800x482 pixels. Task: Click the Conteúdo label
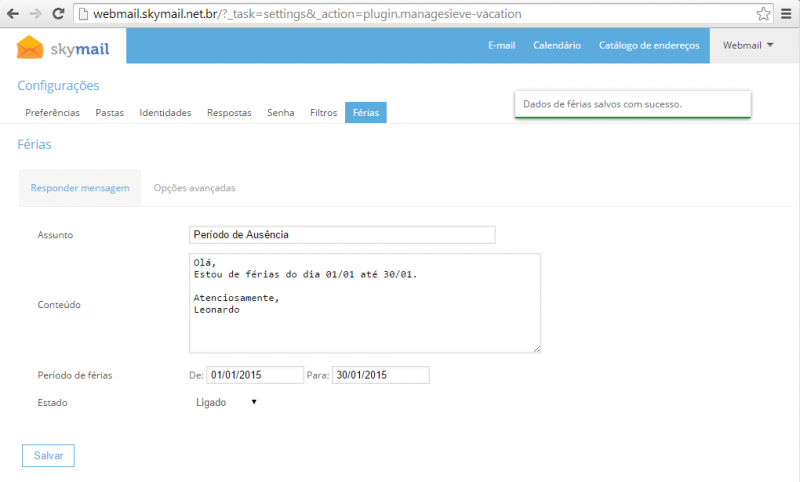(x=59, y=305)
